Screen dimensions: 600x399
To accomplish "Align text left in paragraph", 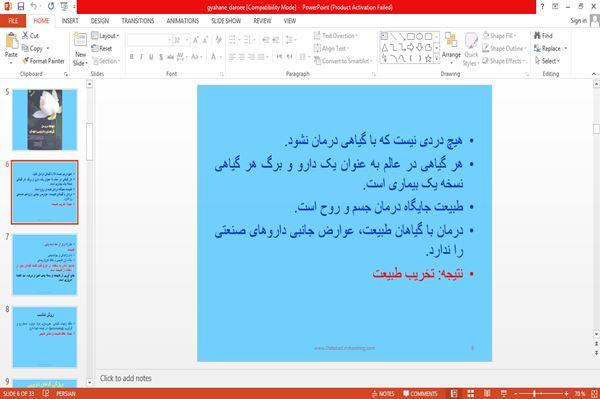I will (x=232, y=57).
